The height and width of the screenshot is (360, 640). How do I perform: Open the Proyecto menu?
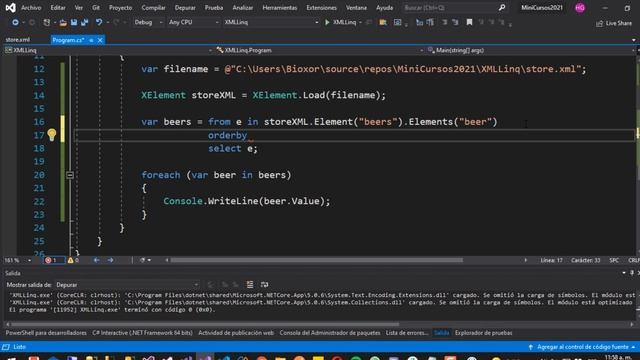pyautogui.click(x=120, y=8)
